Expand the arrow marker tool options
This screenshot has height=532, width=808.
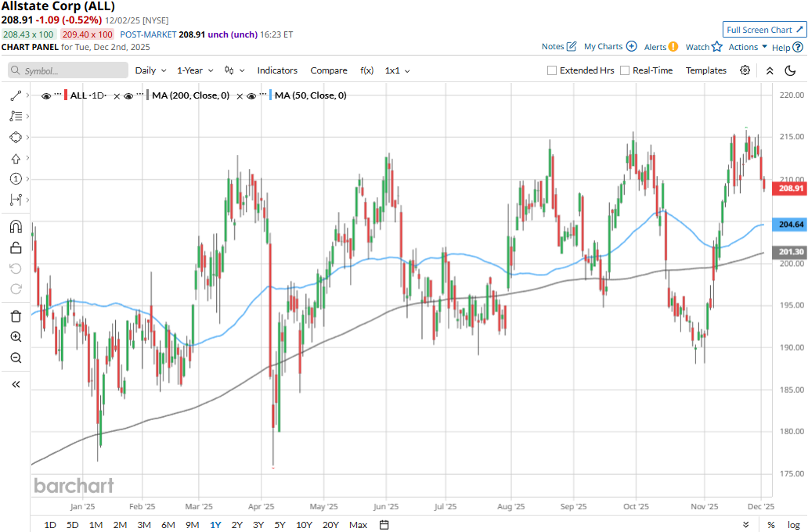(27, 159)
